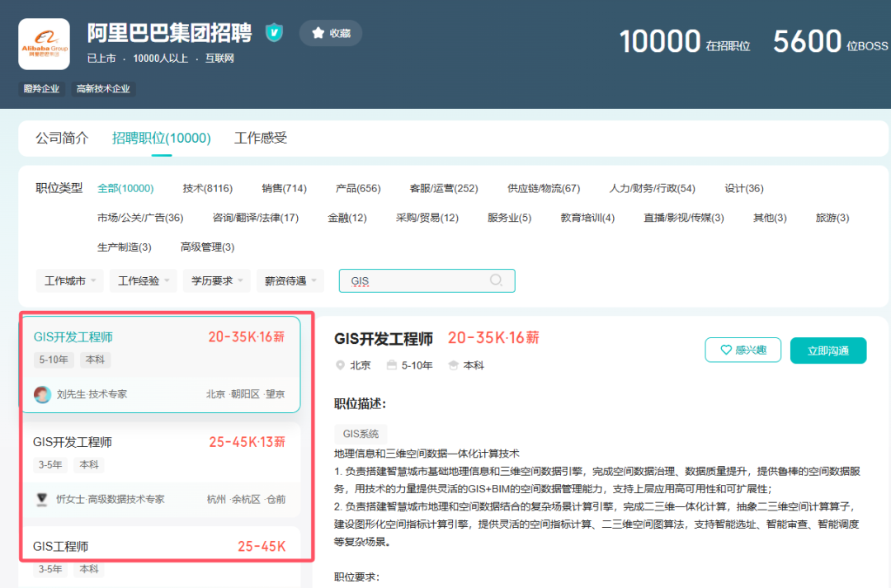Click the GIS search input field
The image size is (891, 588).
coord(427,280)
